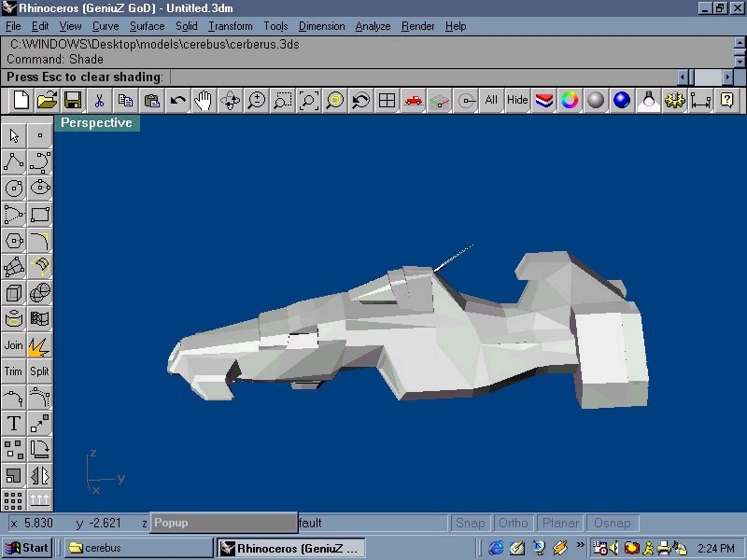The image size is (747, 560).
Task: Click the Open folder icon
Action: pos(47,100)
